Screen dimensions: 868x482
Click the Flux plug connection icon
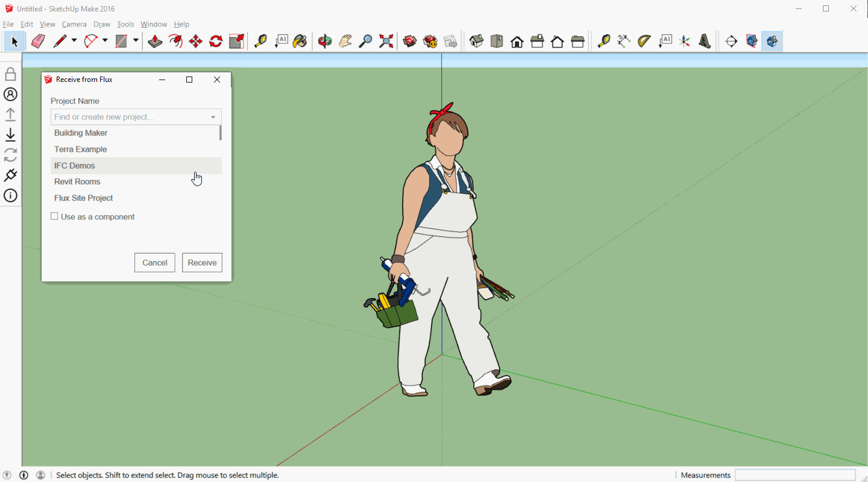pyautogui.click(x=10, y=175)
